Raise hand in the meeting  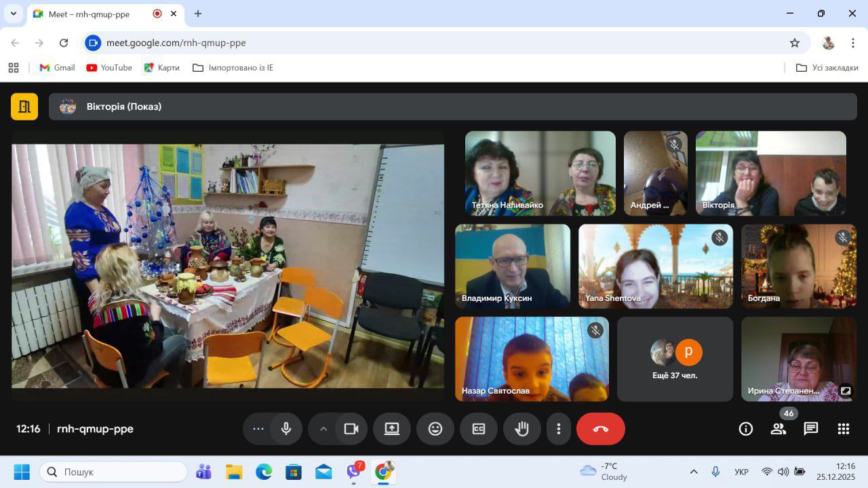tap(521, 429)
